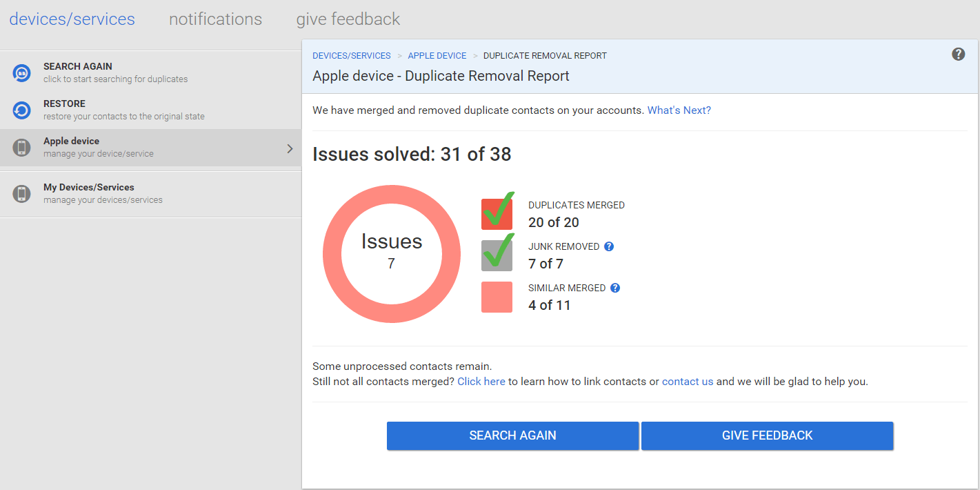
Task: Click the Apple Device breadcrumb link
Action: 437,56
